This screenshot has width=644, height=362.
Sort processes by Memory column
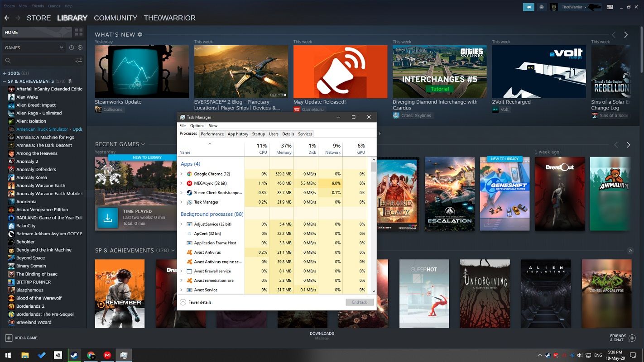[281, 149]
